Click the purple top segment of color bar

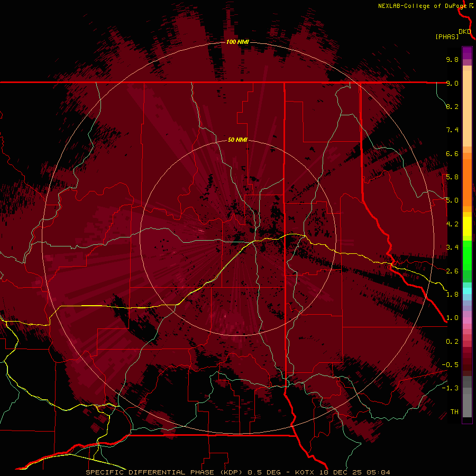tap(467, 53)
